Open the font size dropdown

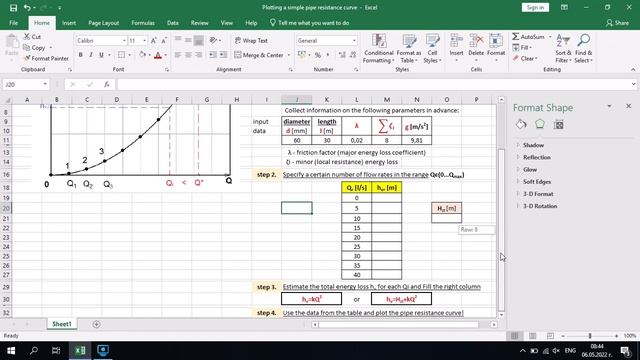[144, 41]
